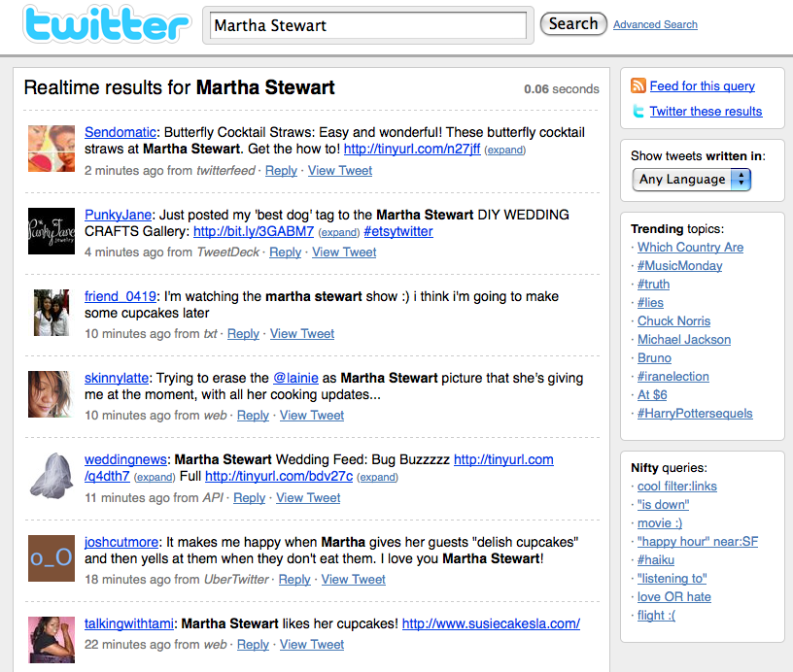Viewport: 793px width, 672px height.
Task: Reply to Sendomatic's tweet
Action: click(281, 171)
